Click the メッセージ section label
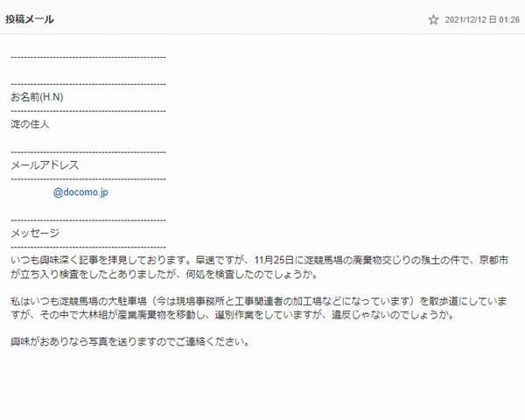Screen dimensions: 525x420 click(x=35, y=233)
